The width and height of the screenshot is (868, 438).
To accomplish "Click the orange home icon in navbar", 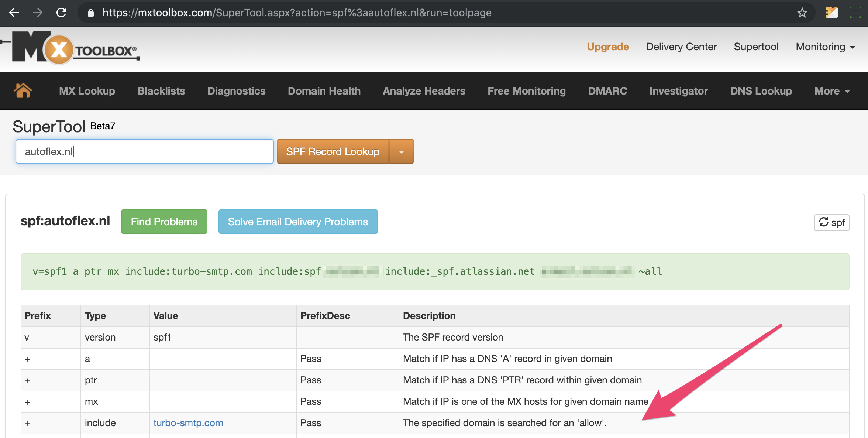I will pos(23,91).
